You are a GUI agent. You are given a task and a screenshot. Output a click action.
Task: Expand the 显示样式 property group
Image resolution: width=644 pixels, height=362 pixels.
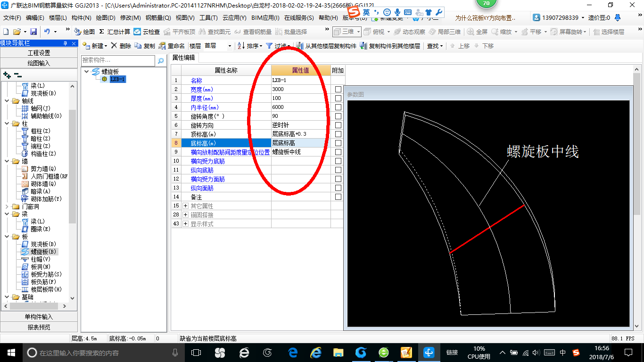[185, 224]
